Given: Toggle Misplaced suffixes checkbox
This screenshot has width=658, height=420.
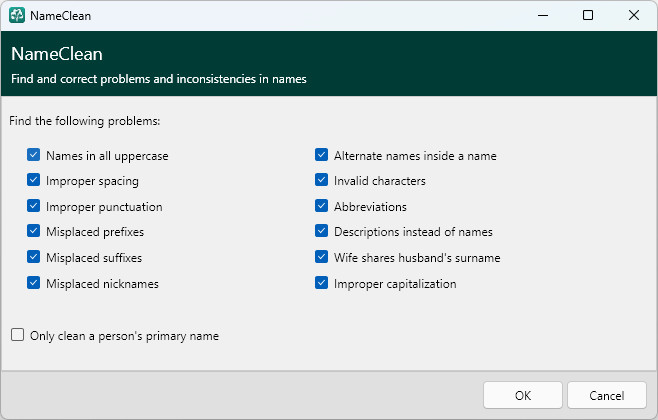Looking at the screenshot, I should [34, 257].
